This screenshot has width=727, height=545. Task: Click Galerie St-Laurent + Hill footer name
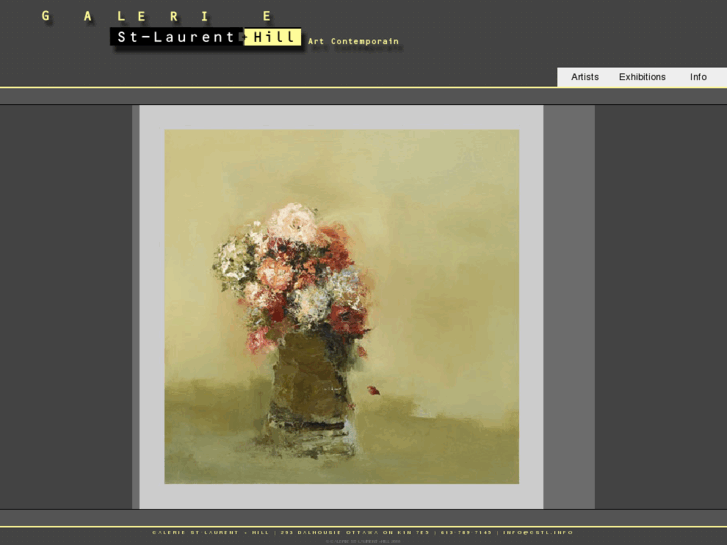pyautogui.click(x=210, y=532)
